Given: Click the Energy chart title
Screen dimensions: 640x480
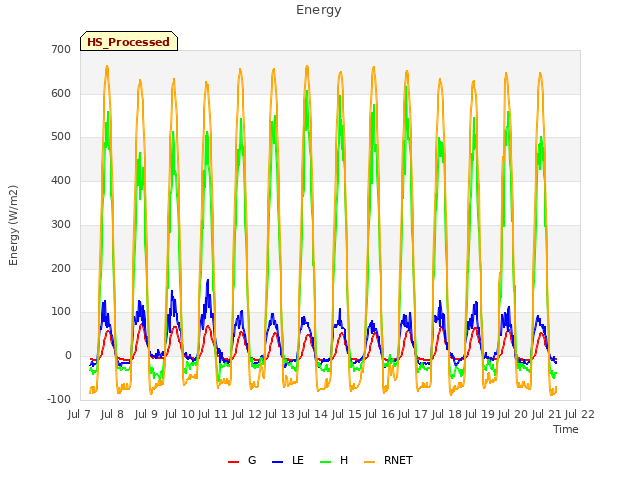Looking at the screenshot, I should 319,10.
